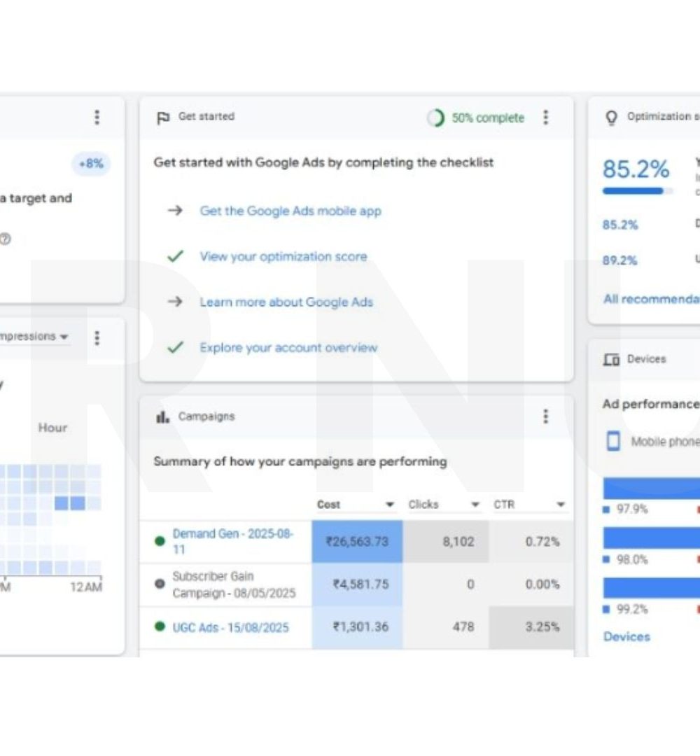Open the Impressions metric dropdown
The image size is (700, 756).
pyautogui.click(x=34, y=337)
